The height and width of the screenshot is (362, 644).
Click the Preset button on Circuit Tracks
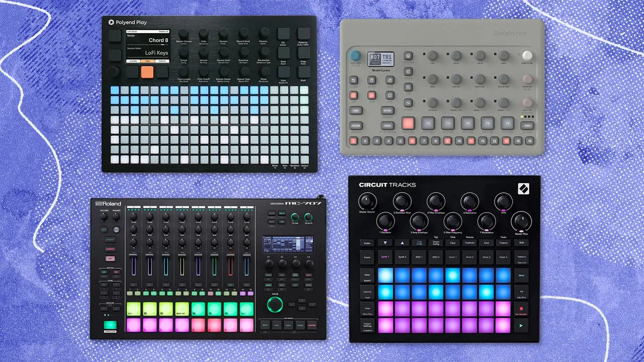pyautogui.click(x=367, y=257)
